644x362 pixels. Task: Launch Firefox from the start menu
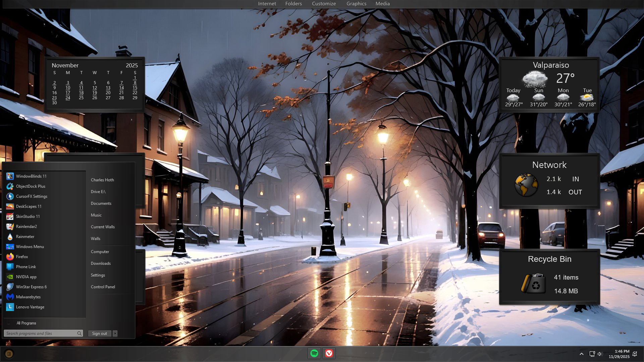(x=22, y=257)
